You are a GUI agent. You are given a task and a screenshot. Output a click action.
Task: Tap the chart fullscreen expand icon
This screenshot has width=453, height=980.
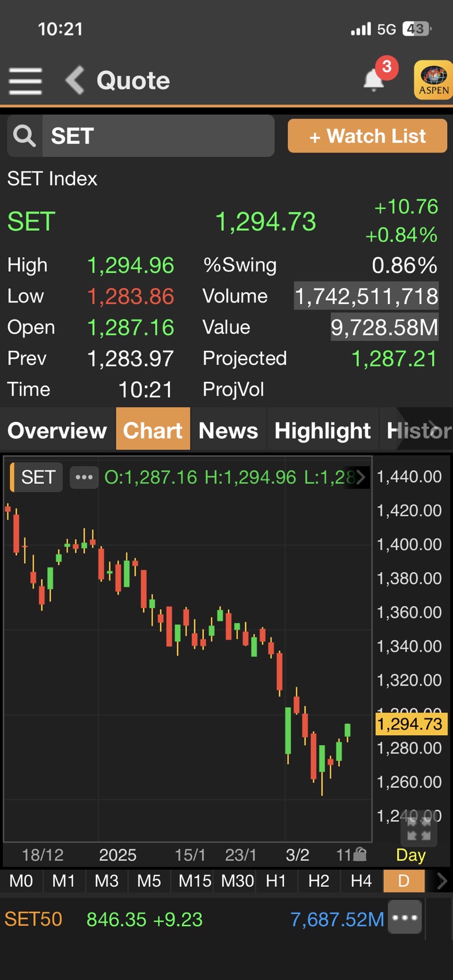[419, 828]
